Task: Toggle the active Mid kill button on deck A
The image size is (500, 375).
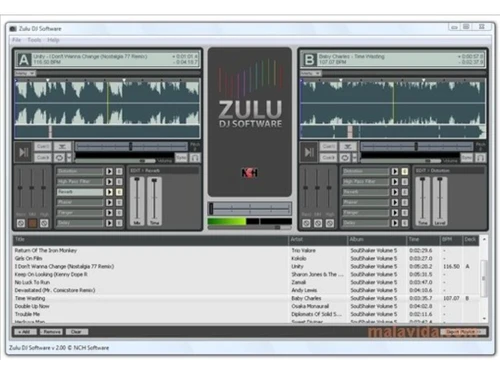Action: coord(32,223)
